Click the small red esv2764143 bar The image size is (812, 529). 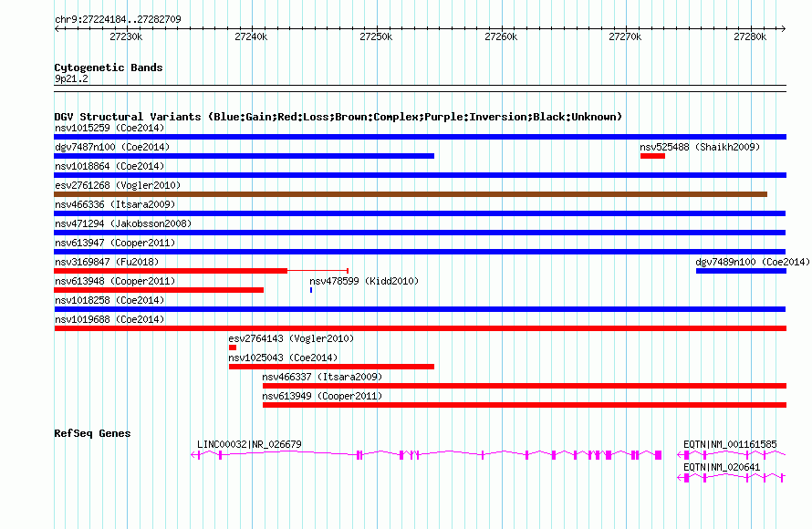[233, 347]
